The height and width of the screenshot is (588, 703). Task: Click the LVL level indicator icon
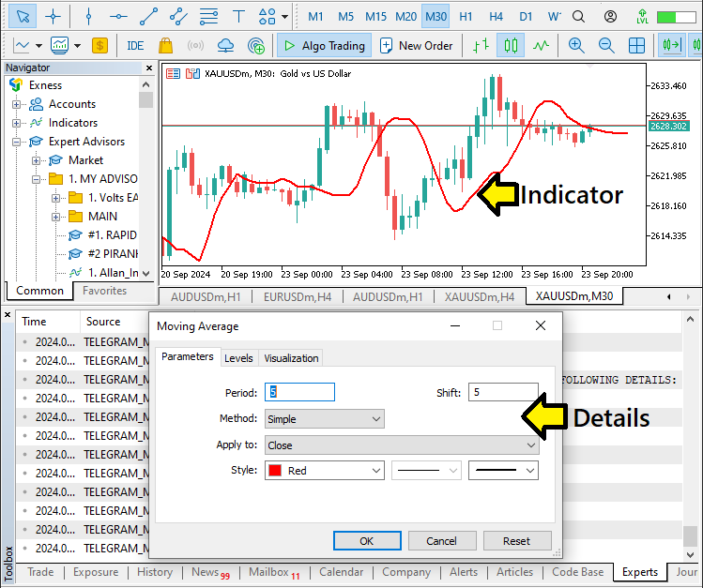pyautogui.click(x=642, y=17)
